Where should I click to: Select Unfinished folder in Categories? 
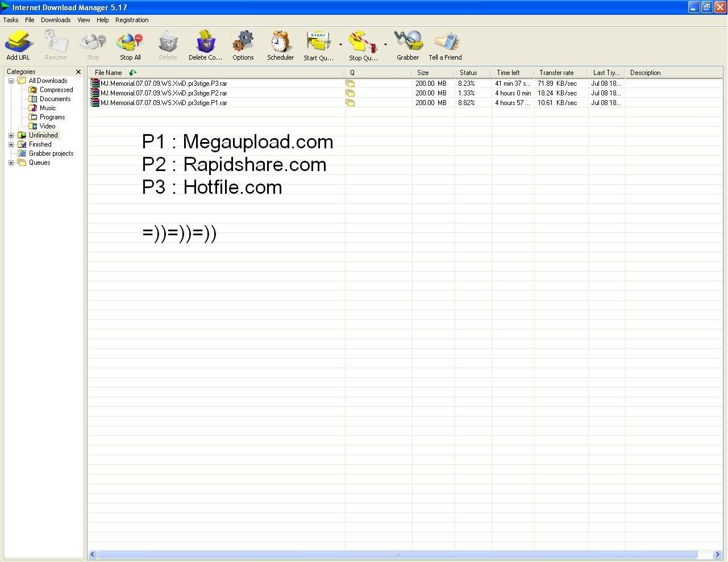(43, 135)
